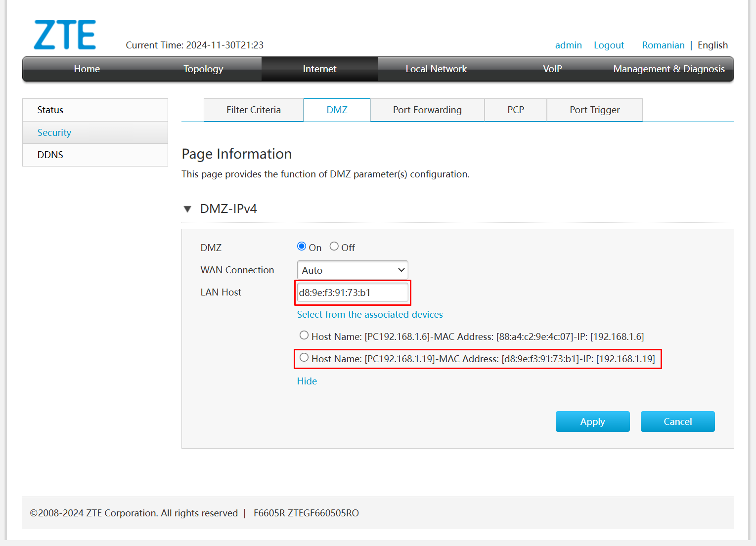This screenshot has width=756, height=546.
Task: Select host PC192.168.1.6 from device list
Action: 304,336
